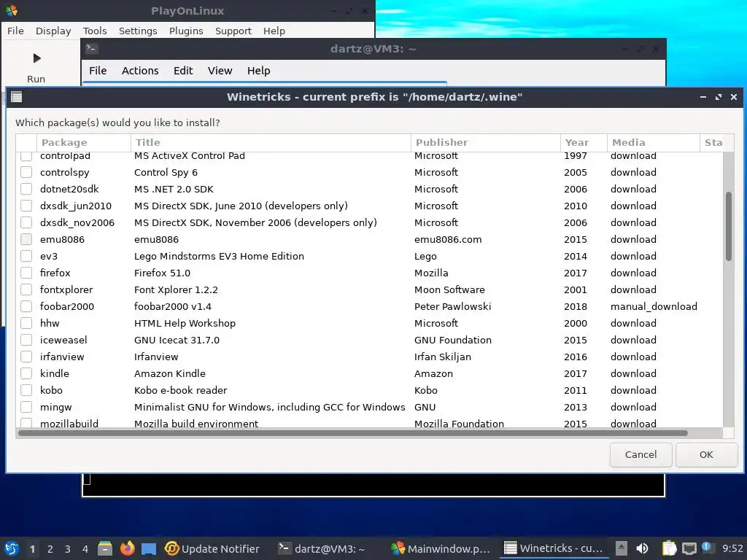747x560 pixels.
Task: Switch to workspace 4
Action: 85,549
